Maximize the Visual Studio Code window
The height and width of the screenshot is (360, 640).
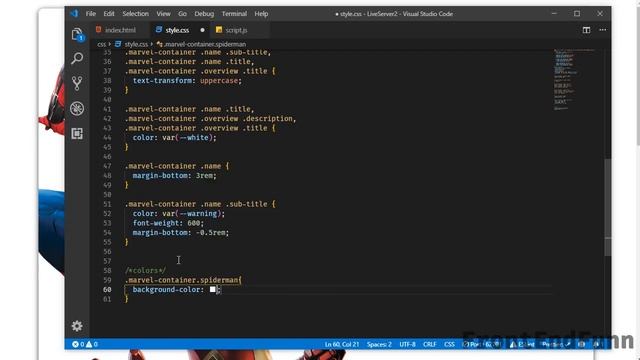tap(577, 13)
